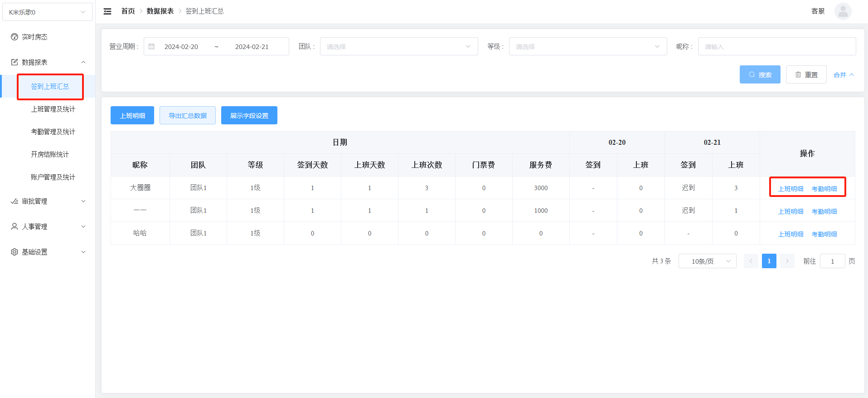Go to next page arrow

(787, 261)
